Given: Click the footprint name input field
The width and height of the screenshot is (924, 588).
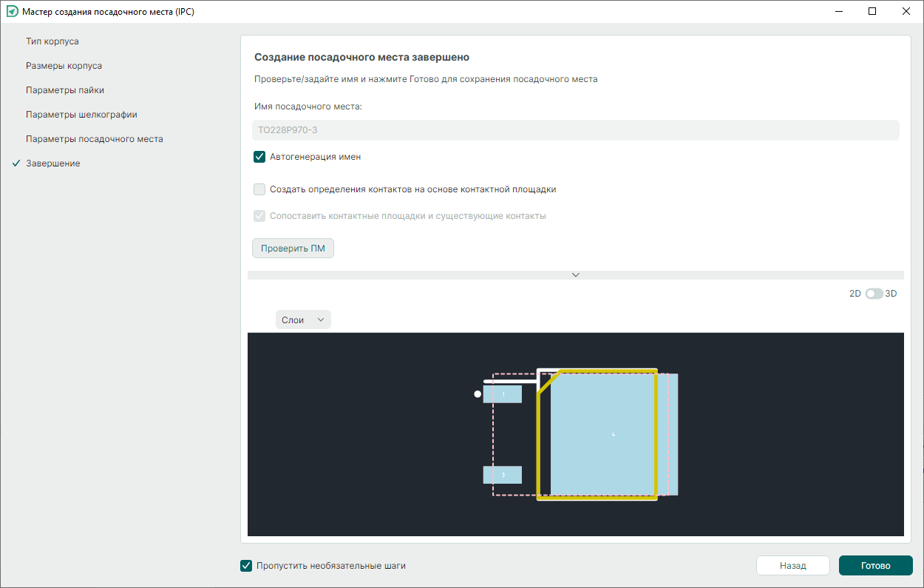Looking at the screenshot, I should coord(575,130).
